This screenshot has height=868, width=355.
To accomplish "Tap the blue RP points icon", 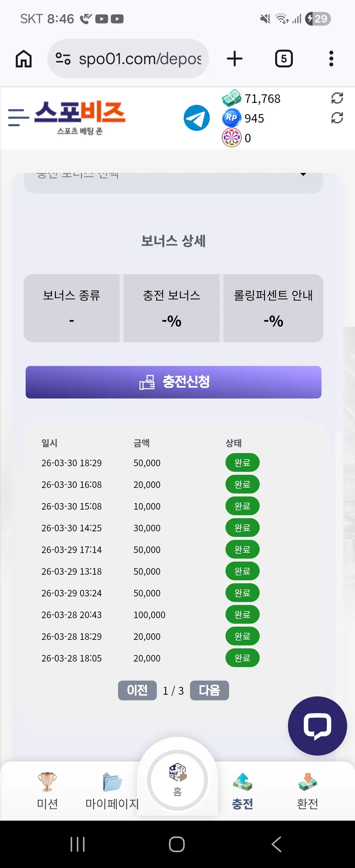I will 231,118.
